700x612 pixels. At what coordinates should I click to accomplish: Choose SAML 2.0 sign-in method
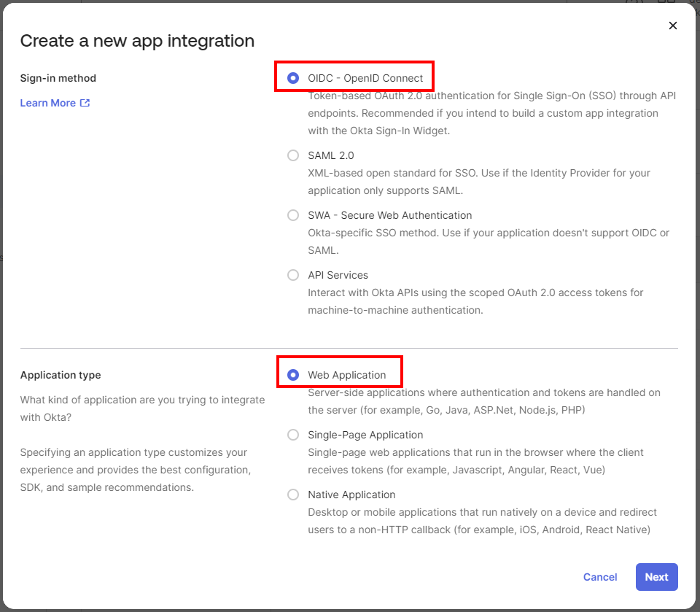293,155
